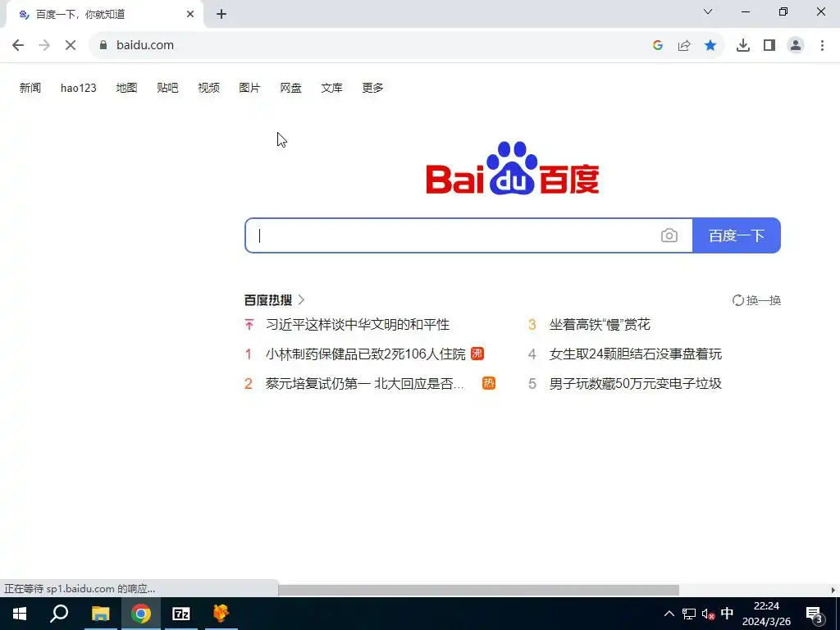This screenshot has width=840, height=630.
Task: Open the 网盘 navigation link
Action: (x=291, y=88)
